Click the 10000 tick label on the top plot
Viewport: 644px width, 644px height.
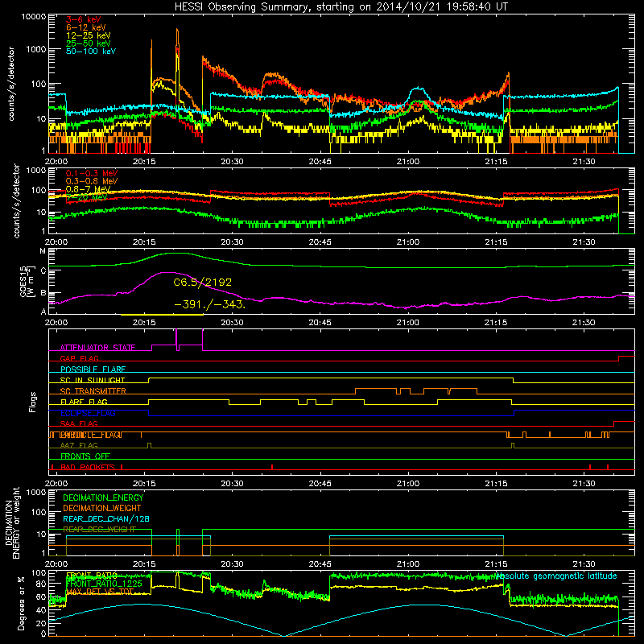coord(34,17)
